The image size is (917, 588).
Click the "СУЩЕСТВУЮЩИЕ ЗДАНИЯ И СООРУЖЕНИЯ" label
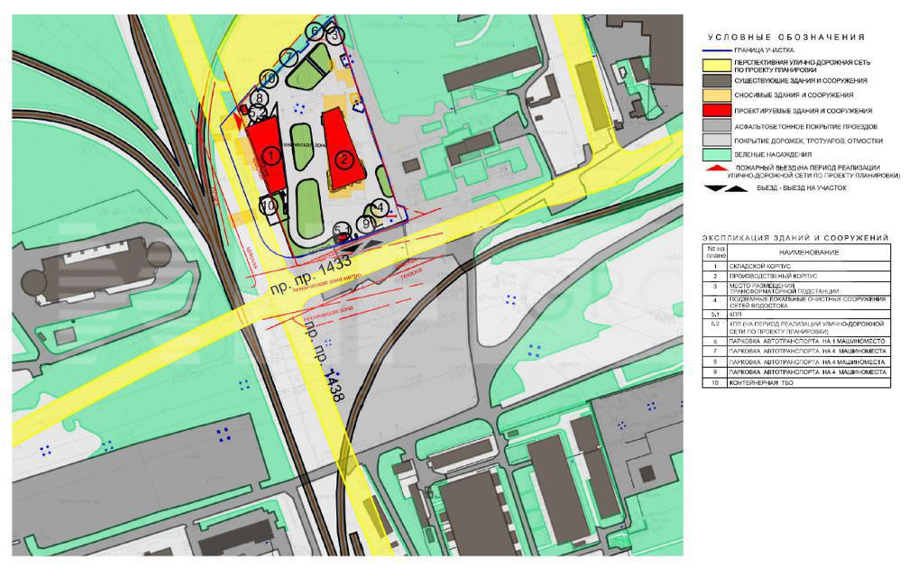(x=801, y=81)
